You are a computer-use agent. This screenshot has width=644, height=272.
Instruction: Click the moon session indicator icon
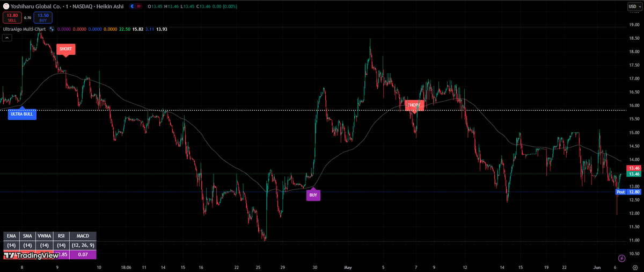[133, 6]
